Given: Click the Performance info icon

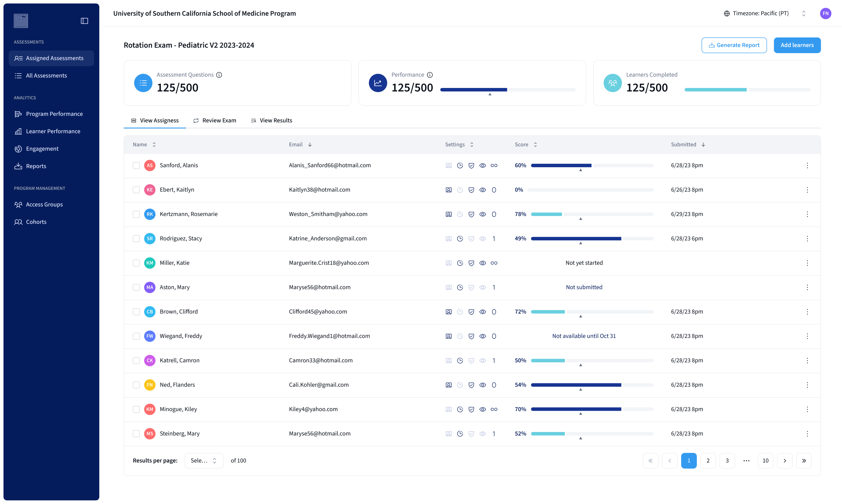Looking at the screenshot, I should coord(430,75).
